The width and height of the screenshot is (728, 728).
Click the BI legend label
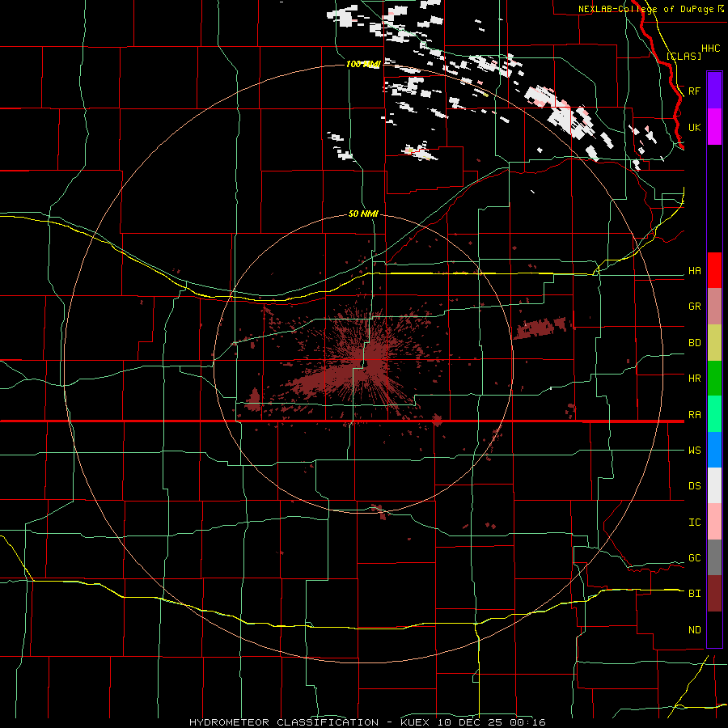tap(694, 594)
